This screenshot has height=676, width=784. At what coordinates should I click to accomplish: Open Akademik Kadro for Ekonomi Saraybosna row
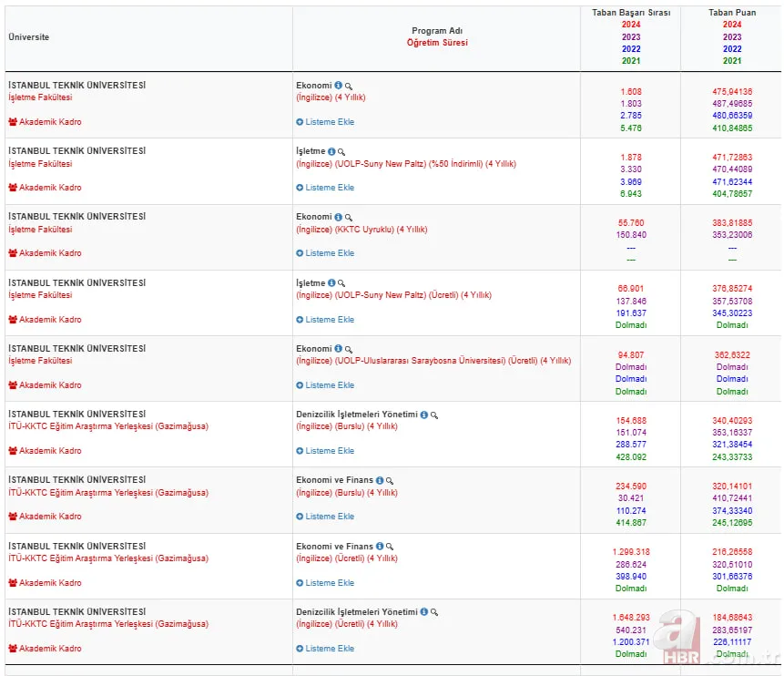[x=50, y=385]
